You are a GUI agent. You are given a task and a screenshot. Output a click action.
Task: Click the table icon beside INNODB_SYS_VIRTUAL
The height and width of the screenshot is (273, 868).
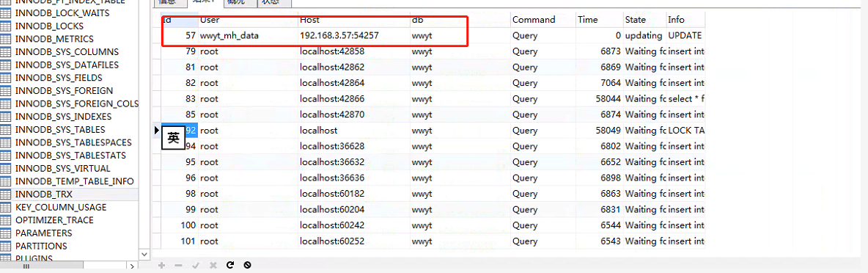[x=6, y=168]
